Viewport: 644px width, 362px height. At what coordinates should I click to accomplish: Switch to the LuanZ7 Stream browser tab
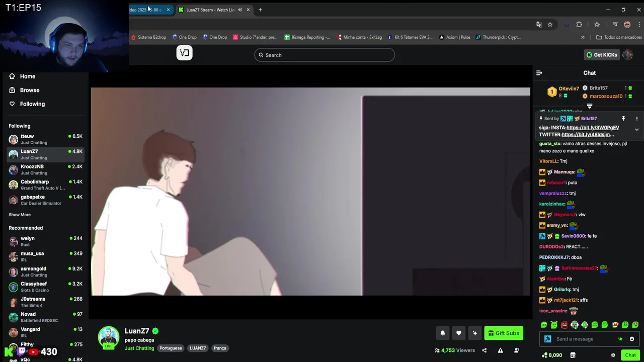tap(210, 10)
